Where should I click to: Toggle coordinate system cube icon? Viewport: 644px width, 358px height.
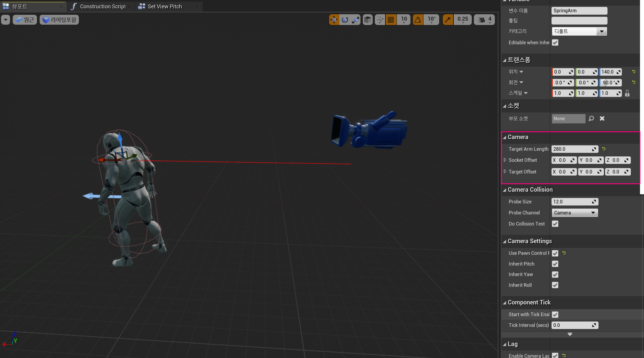(x=368, y=20)
